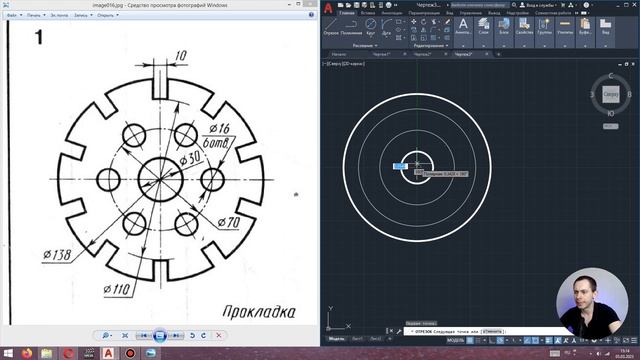Toggle snap mode in AutoCAD status bar
The width and height of the screenshot is (640, 360).
478,340
